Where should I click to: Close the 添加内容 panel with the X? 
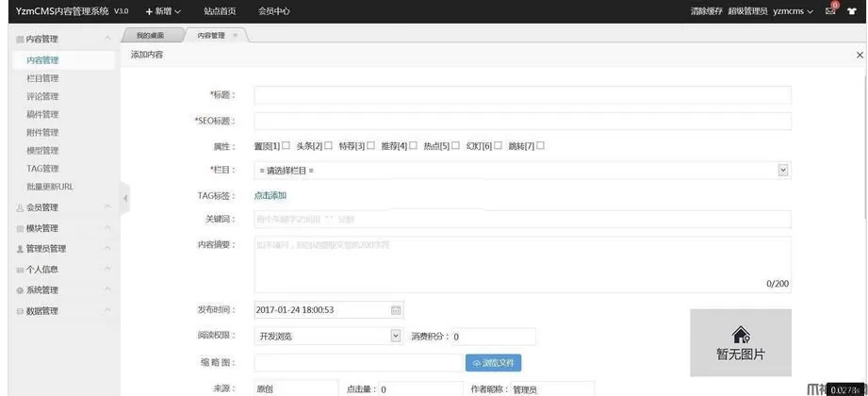click(859, 55)
